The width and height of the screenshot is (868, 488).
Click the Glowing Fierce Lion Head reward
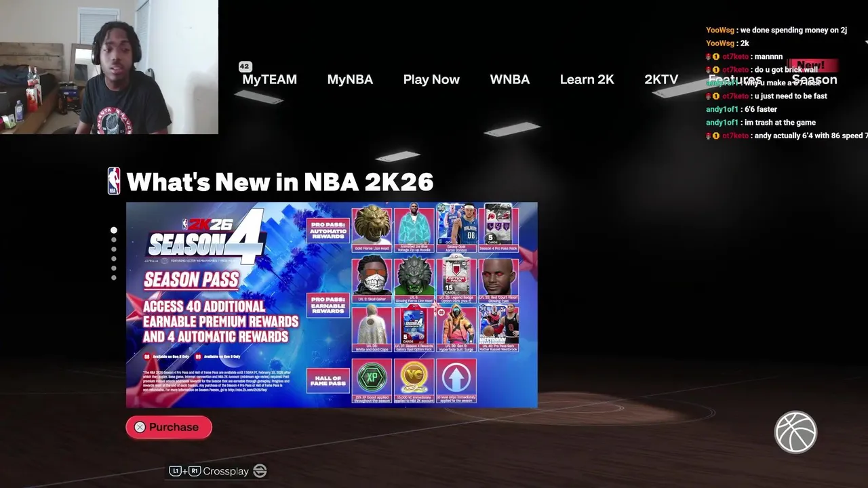click(414, 279)
